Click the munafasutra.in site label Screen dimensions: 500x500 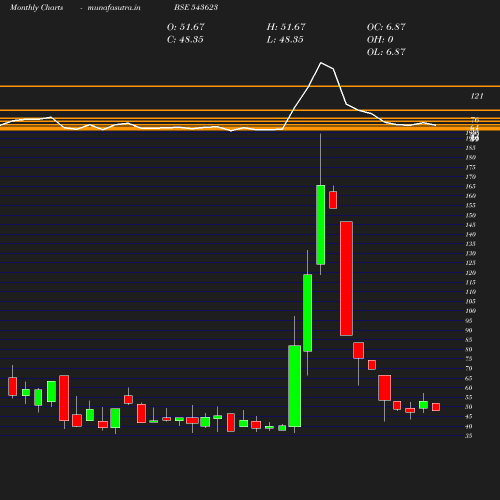point(114,7)
